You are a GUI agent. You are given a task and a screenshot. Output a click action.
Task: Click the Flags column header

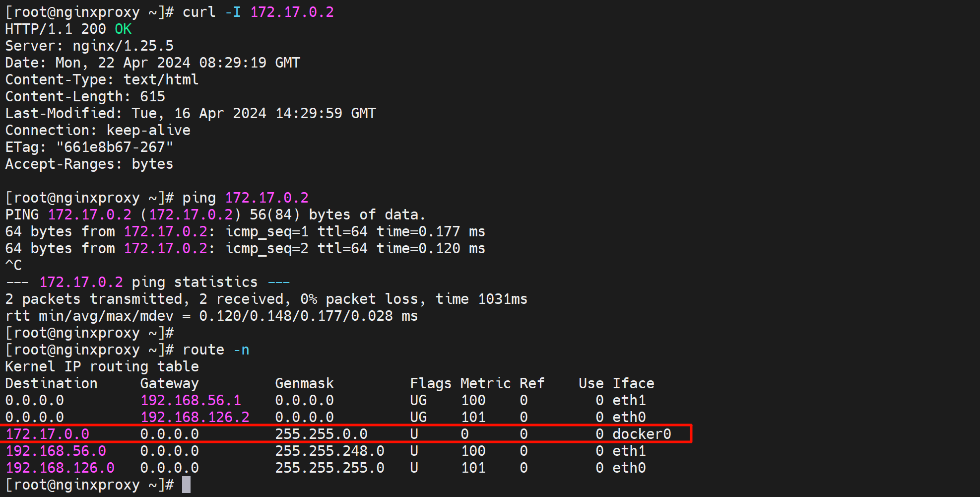pyautogui.click(x=430, y=383)
